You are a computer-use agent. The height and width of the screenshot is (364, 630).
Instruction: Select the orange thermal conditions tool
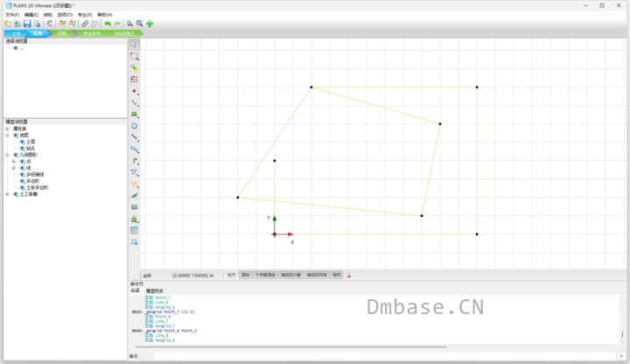(x=134, y=185)
